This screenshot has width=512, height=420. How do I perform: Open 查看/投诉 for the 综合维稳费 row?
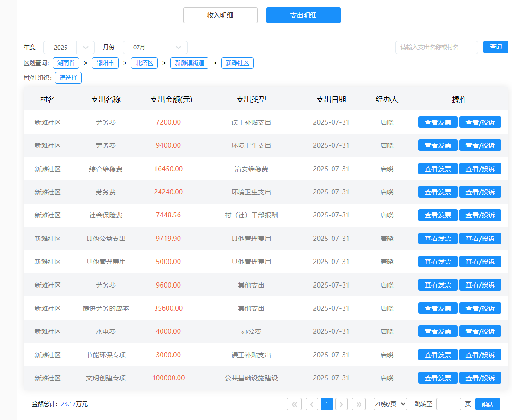[480, 169]
